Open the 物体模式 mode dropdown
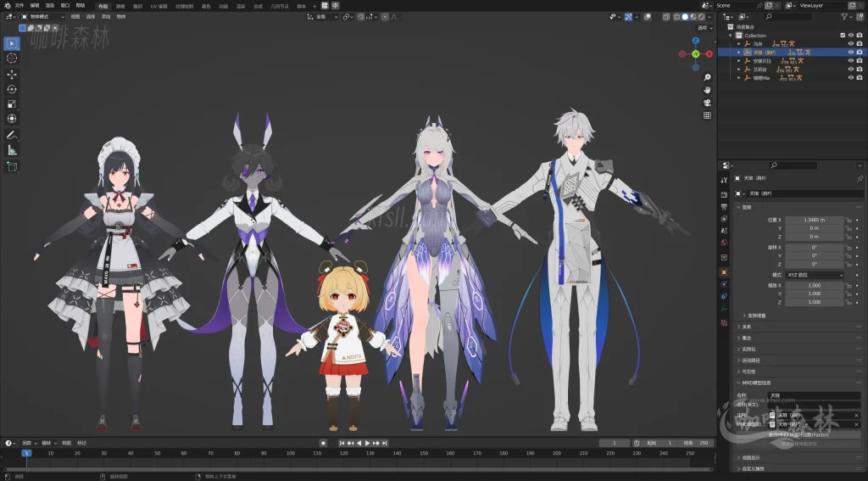868x481 pixels. 42,17
